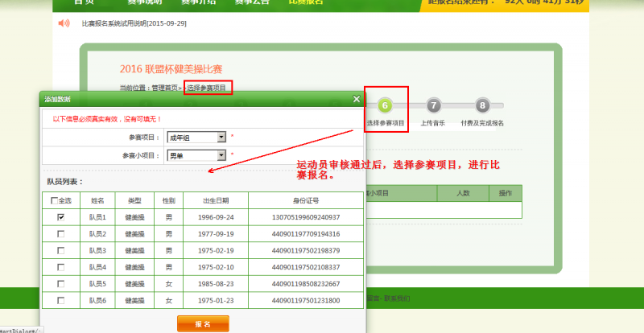Click step 7 circle 上传音乐
The image size is (644, 333).
pos(433,105)
